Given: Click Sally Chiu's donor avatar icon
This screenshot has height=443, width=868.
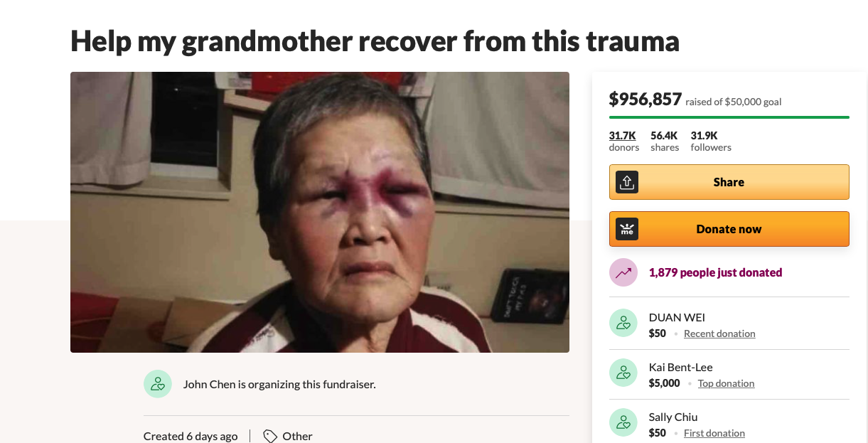Looking at the screenshot, I should tap(623, 423).
